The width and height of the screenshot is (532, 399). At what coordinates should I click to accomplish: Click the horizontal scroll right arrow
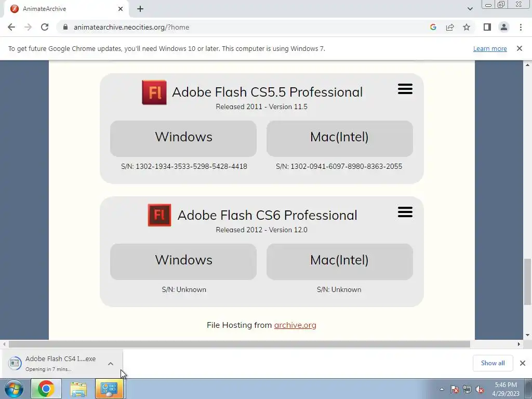coord(519,344)
